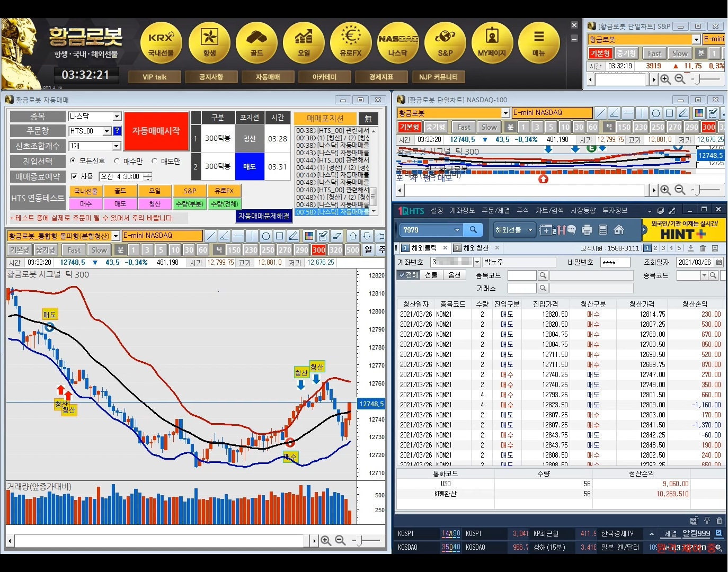Open the 유로FX gold circle icon
This screenshot has width=728, height=572.
351,43
